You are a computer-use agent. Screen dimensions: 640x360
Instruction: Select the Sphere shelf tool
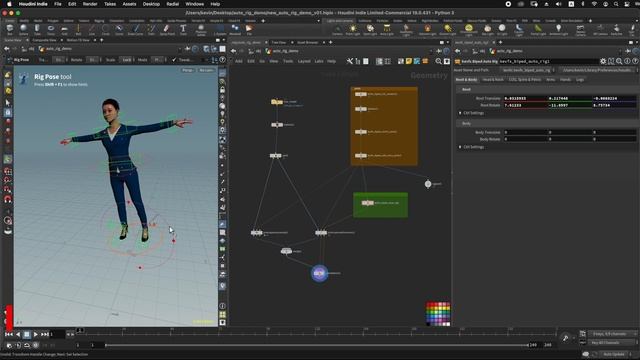24,29
